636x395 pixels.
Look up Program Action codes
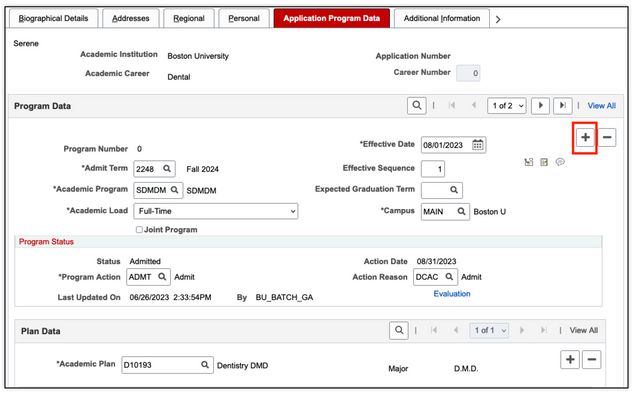162,277
